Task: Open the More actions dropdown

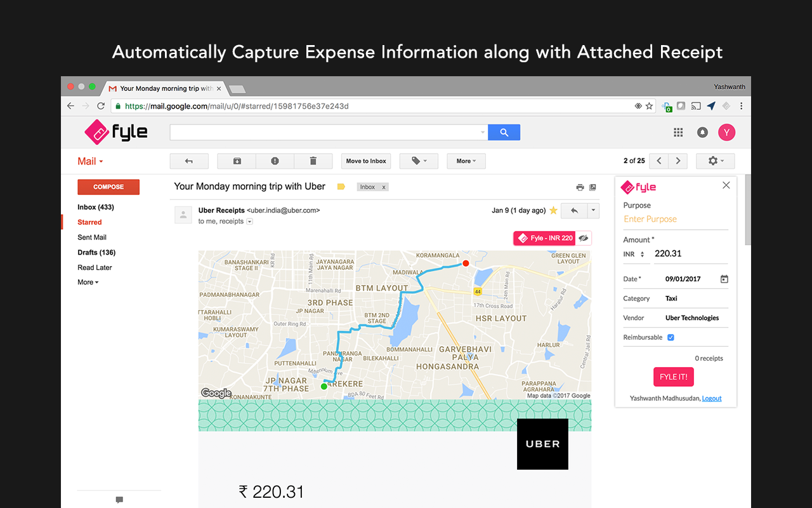Action: (x=466, y=161)
